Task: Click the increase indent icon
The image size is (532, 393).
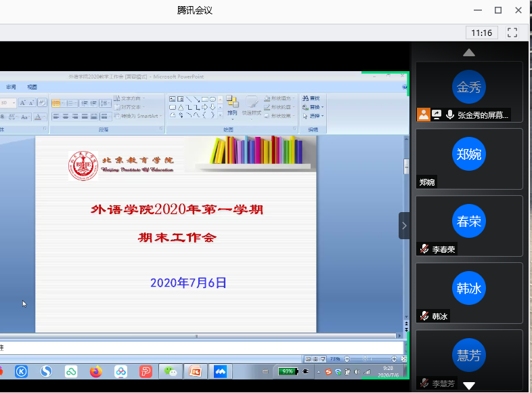Action: click(x=93, y=103)
